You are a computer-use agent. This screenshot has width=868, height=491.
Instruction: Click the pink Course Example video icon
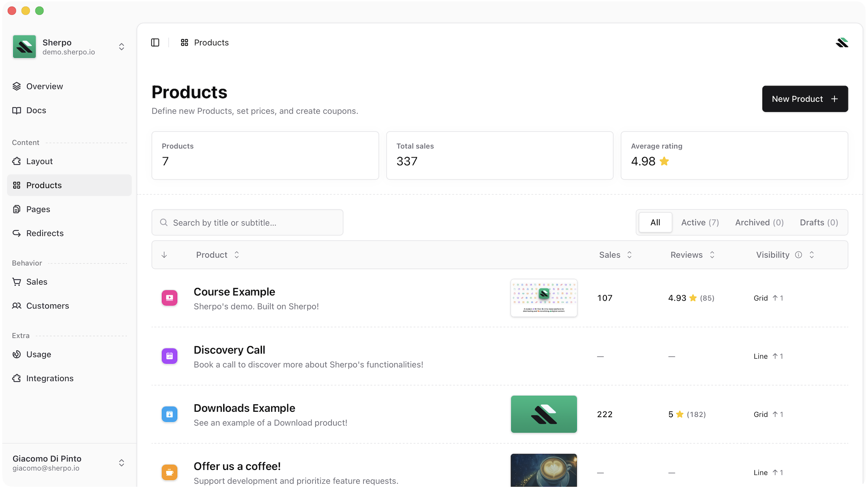coord(169,298)
